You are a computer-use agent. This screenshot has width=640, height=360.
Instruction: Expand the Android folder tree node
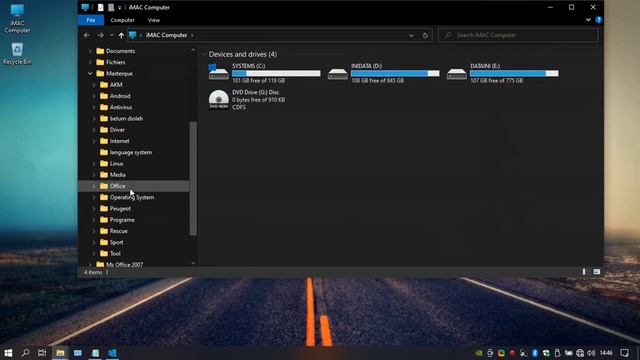(x=94, y=96)
